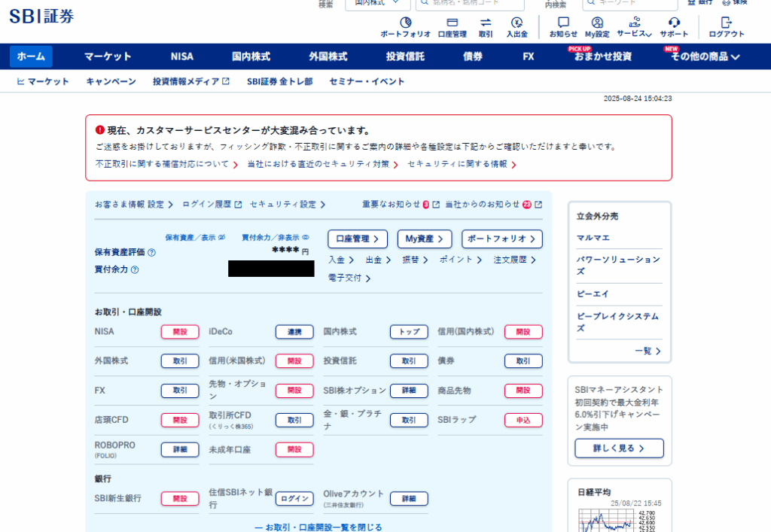Open the 注文履歴 link
771x532 pixels.
coord(515,260)
